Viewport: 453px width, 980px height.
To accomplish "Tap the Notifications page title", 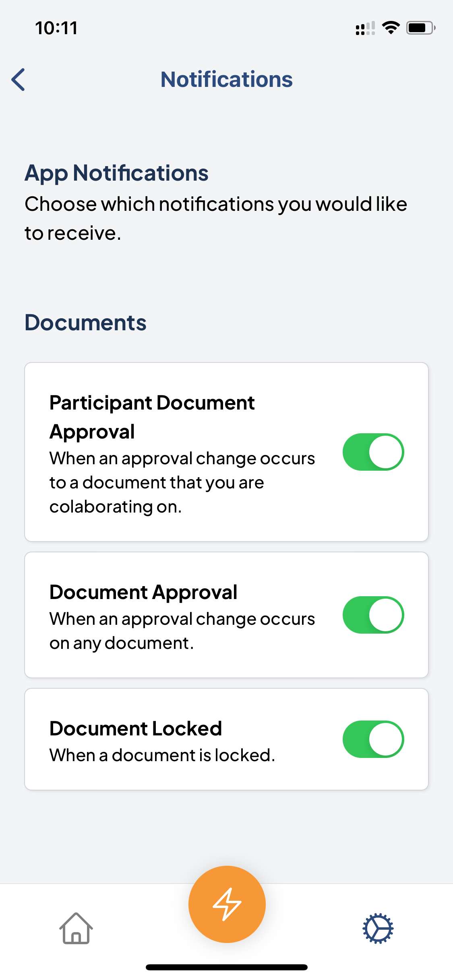I will (227, 79).
